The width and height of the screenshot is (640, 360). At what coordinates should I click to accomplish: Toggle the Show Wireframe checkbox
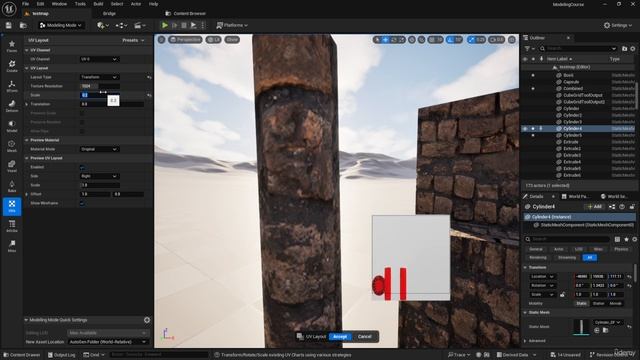tap(82, 203)
